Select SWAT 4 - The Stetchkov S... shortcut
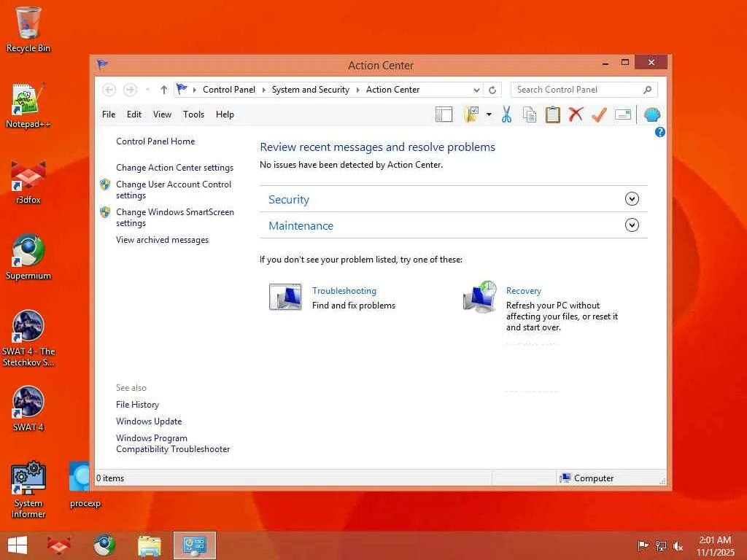The width and height of the screenshot is (747, 560). [28, 338]
